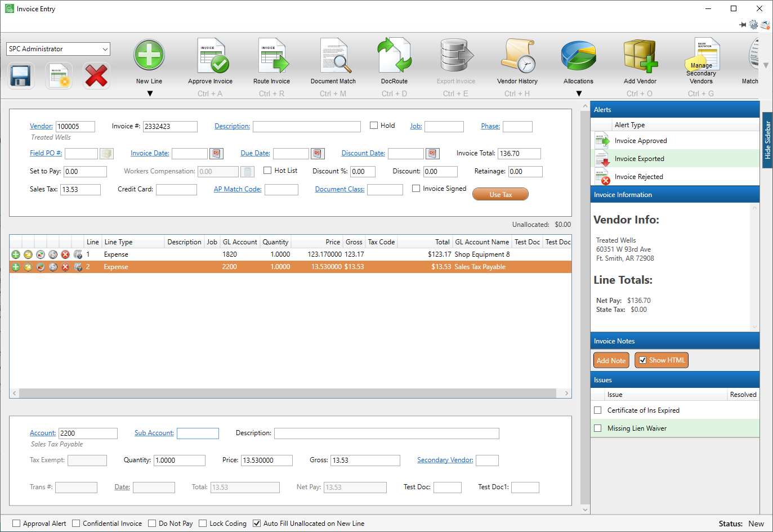
Task: Check the Invoice Signed checkbox
Action: 416,189
